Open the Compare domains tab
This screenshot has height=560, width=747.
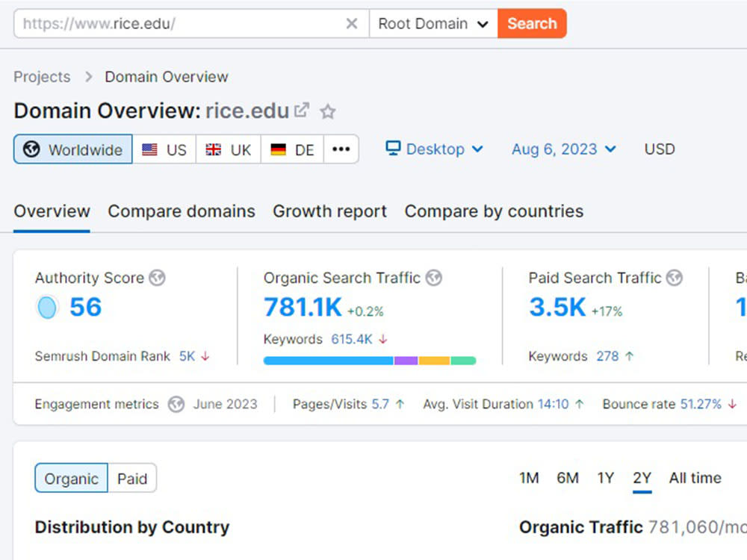pos(182,211)
